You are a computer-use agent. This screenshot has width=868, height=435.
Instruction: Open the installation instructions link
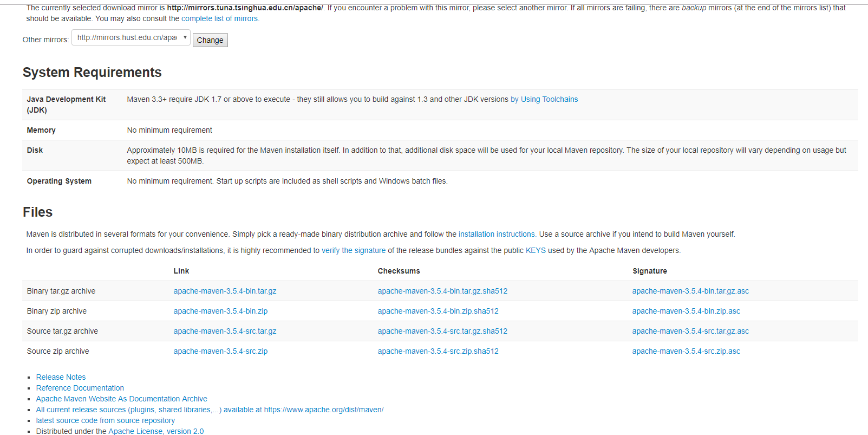[x=498, y=234]
